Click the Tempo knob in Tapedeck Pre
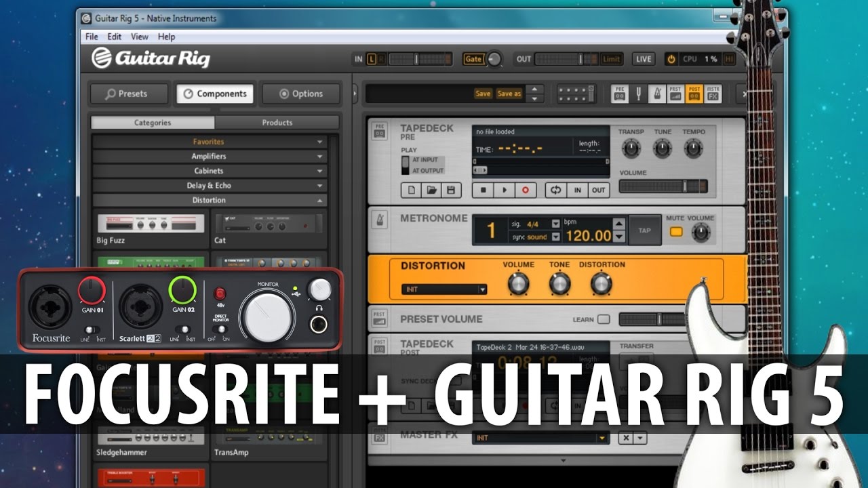The height and width of the screenshot is (488, 868). [x=693, y=148]
